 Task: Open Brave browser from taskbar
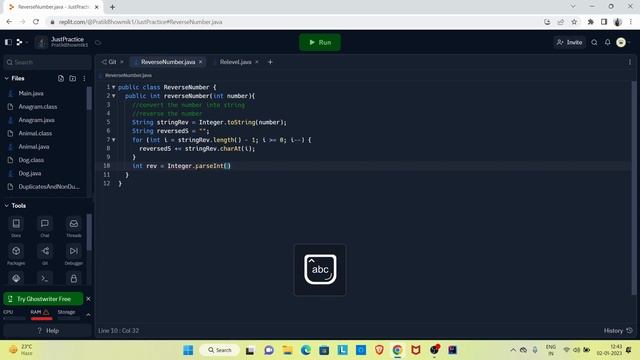[x=379, y=350]
